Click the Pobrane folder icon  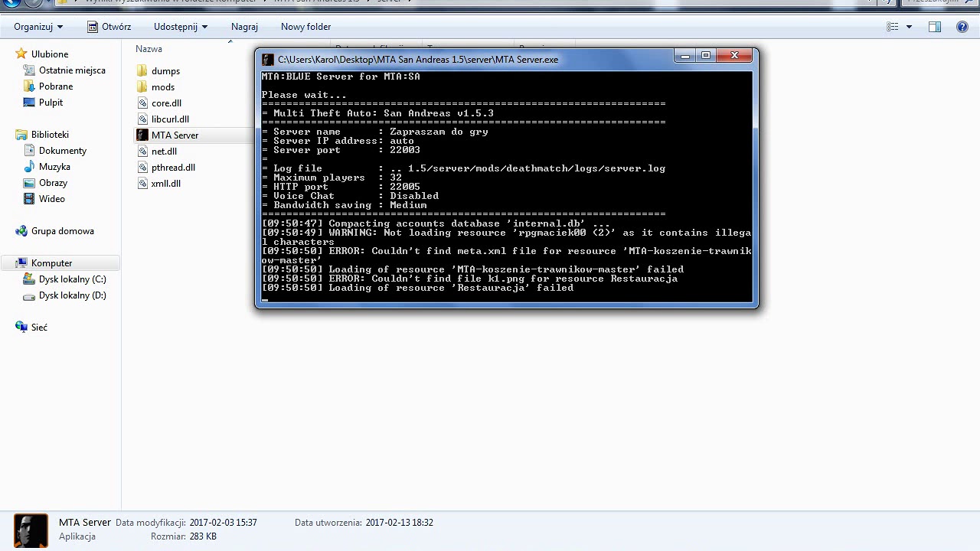(x=29, y=86)
